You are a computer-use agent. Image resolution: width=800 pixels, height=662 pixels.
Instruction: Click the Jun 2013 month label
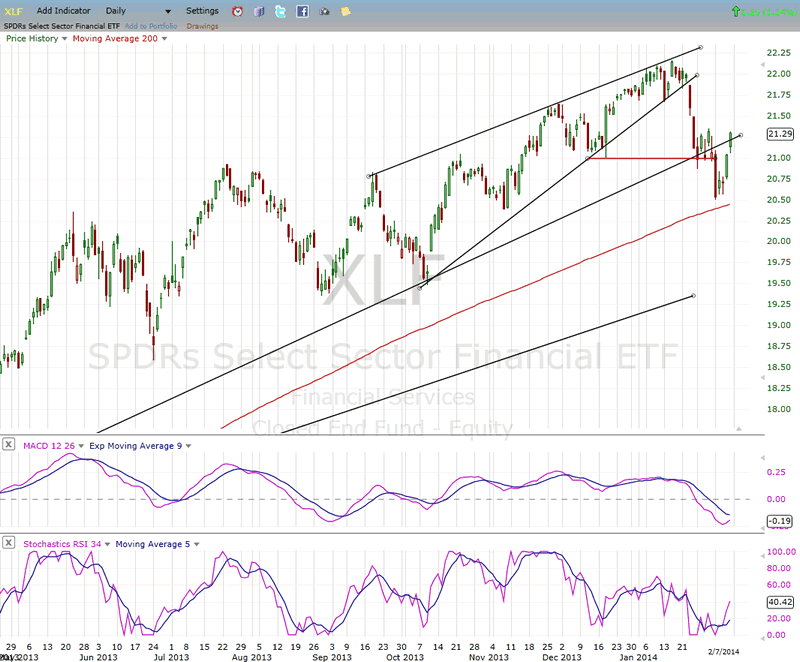tap(98, 657)
